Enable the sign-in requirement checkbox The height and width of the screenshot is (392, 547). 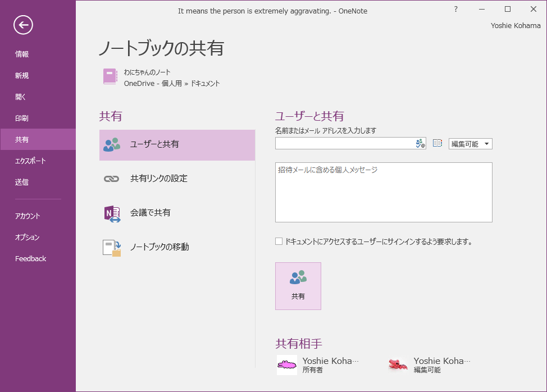[x=279, y=241]
